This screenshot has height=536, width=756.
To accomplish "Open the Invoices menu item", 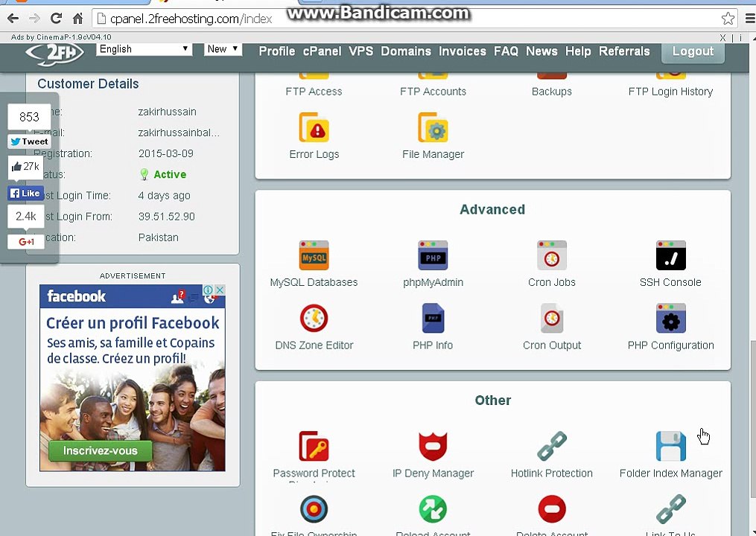I will click(x=463, y=51).
